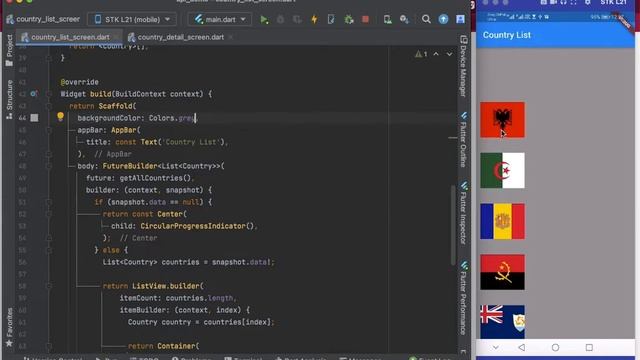
Task: Click the warning indicator showing 1
Action: point(421,54)
